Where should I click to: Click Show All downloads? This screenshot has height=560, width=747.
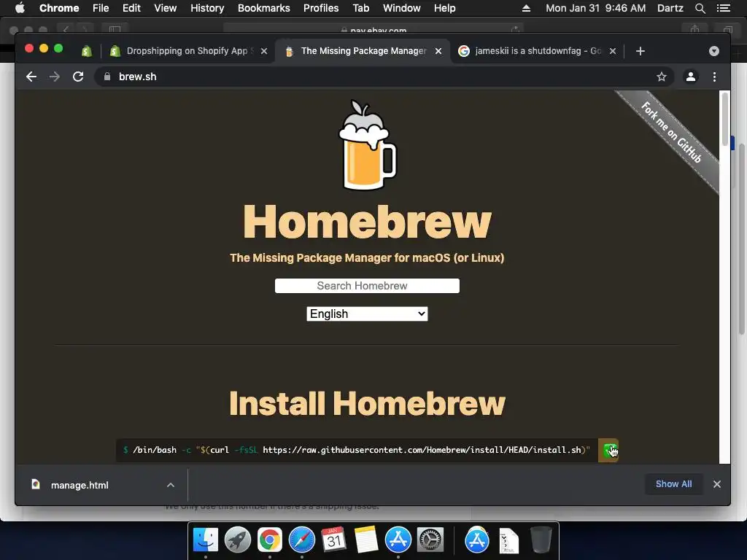[x=673, y=484]
